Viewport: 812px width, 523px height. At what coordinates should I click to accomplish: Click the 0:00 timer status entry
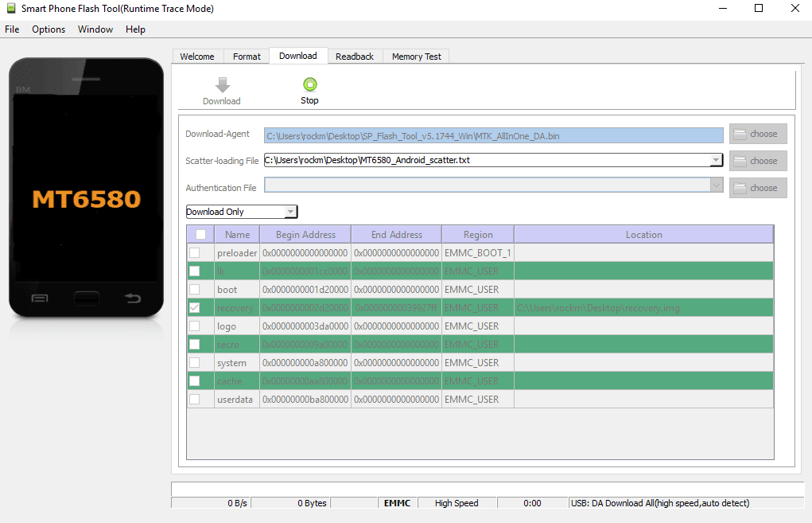532,503
